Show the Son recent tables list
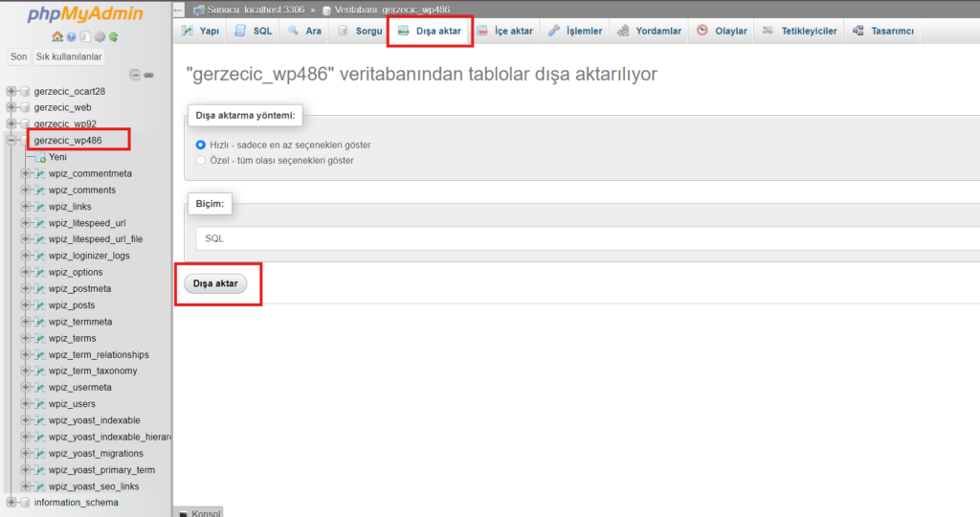 point(19,56)
